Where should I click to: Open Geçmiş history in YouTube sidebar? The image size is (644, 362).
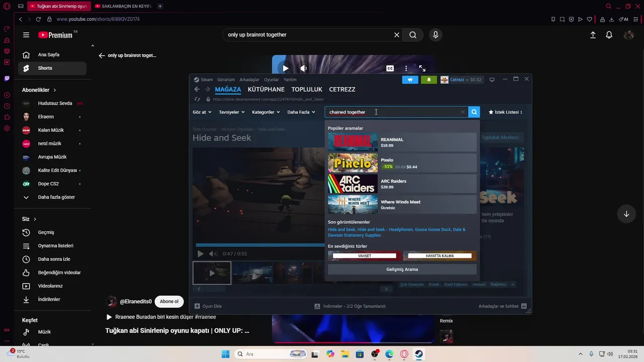tap(52, 232)
